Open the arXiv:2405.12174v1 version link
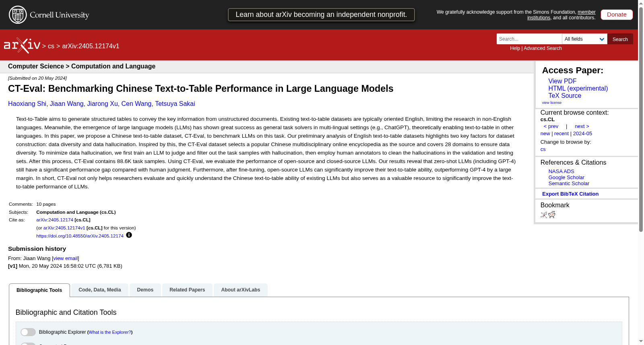This screenshot has height=345, width=644. [64, 228]
